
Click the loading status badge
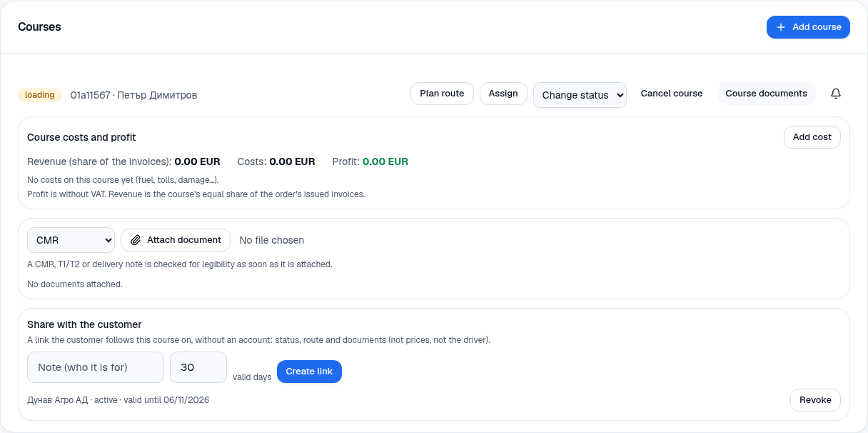tap(40, 95)
